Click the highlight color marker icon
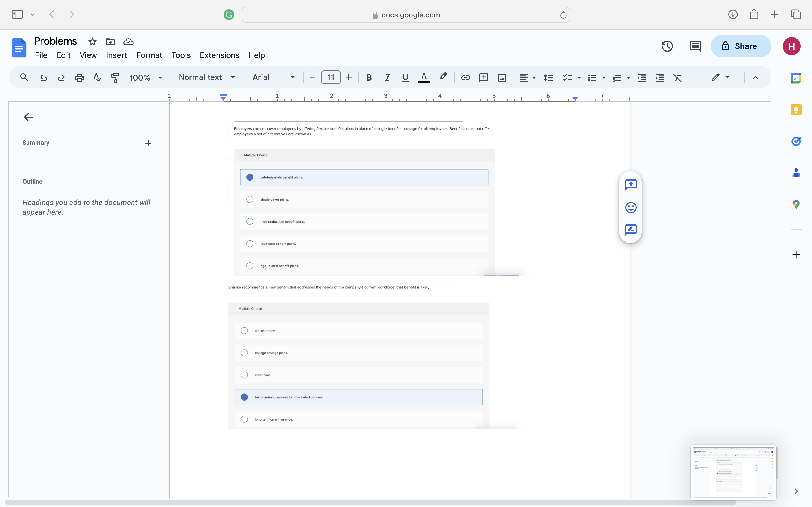Screen dimensions: 812x507 tap(443, 77)
